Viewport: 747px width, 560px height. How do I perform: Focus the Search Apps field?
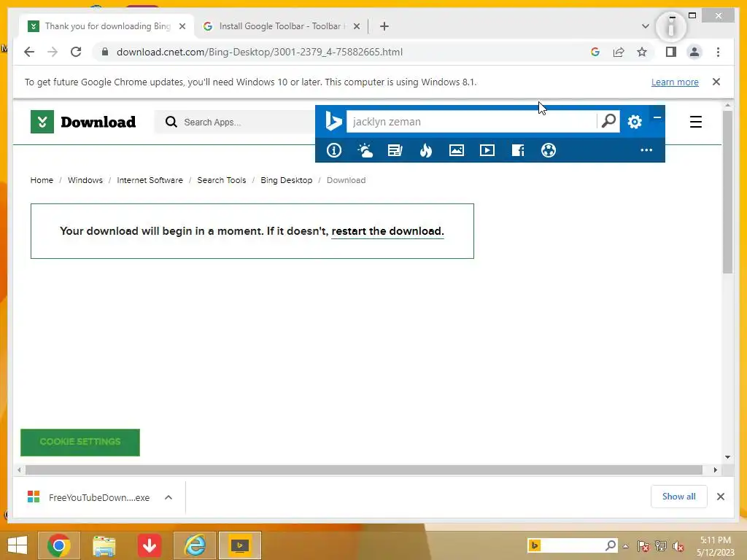[x=234, y=122]
